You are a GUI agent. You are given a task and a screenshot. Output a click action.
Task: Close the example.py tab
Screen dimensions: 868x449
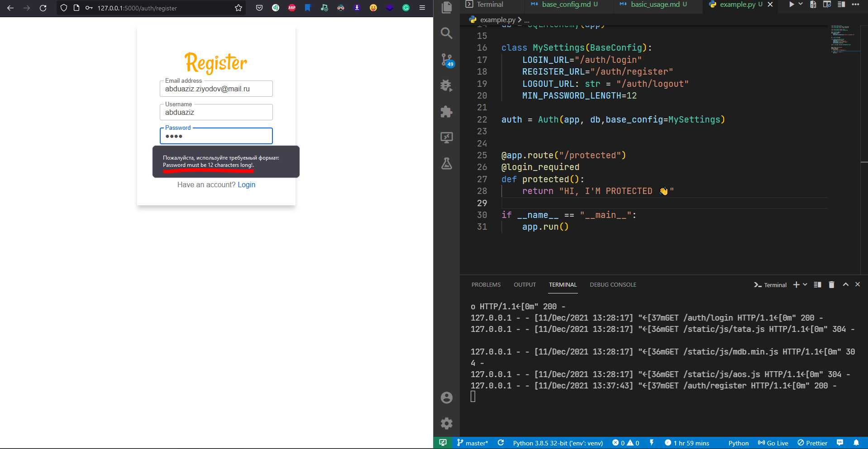[770, 5]
